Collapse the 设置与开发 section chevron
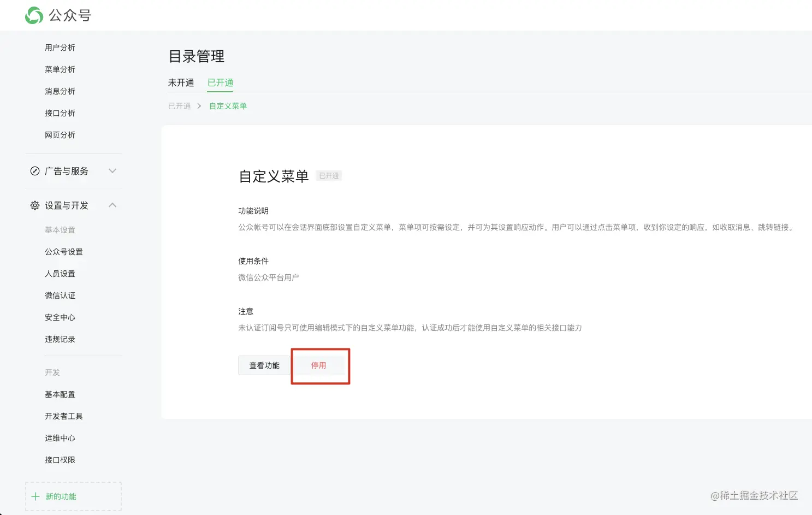The image size is (812, 515). pyautogui.click(x=112, y=205)
